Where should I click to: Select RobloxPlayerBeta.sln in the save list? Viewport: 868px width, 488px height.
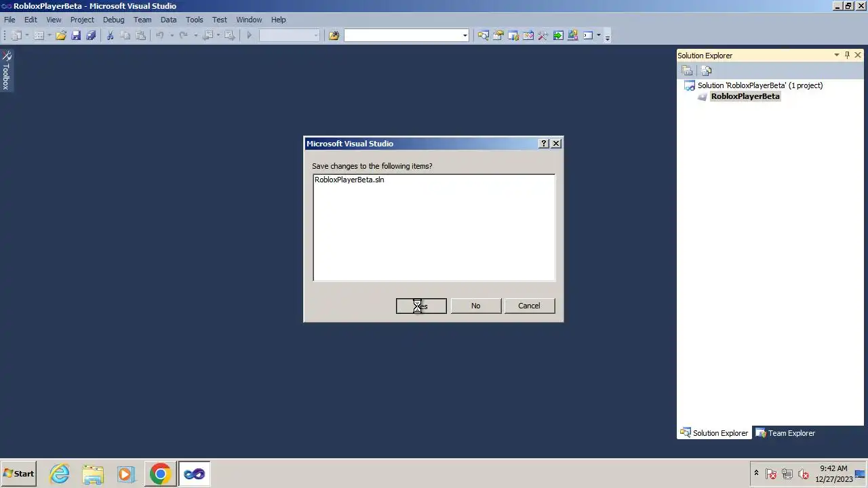[x=349, y=180]
